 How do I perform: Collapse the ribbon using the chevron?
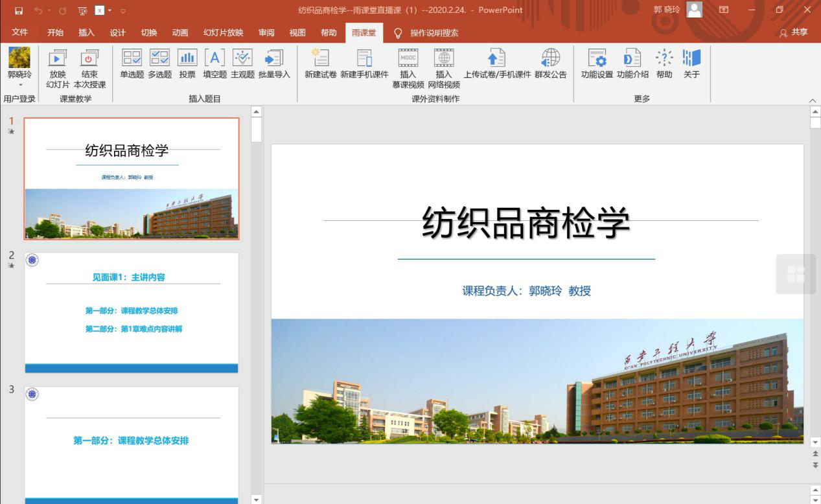click(813, 100)
